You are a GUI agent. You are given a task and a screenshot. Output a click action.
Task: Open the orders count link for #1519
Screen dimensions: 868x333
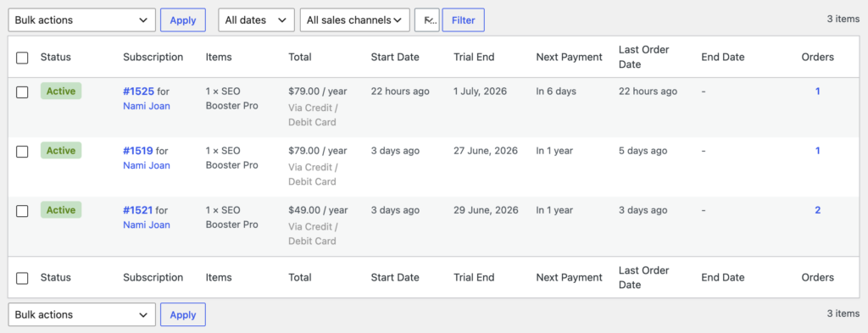(x=818, y=151)
